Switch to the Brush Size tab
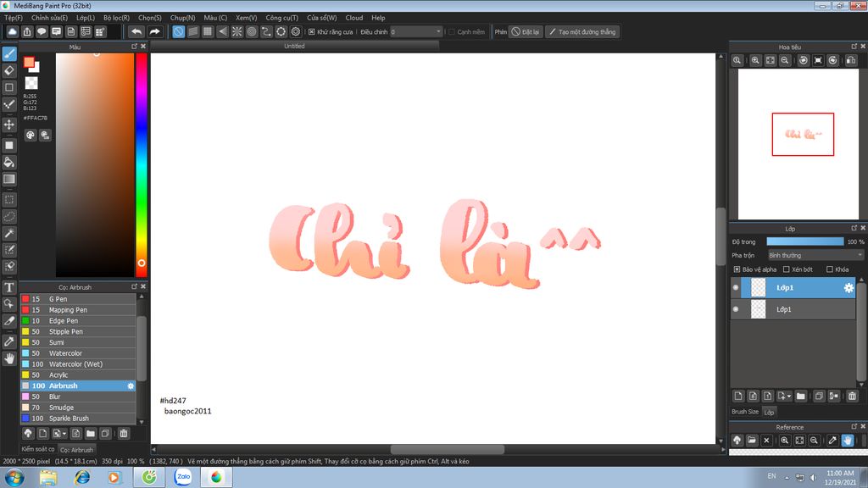This screenshot has width=868, height=488. tap(744, 412)
